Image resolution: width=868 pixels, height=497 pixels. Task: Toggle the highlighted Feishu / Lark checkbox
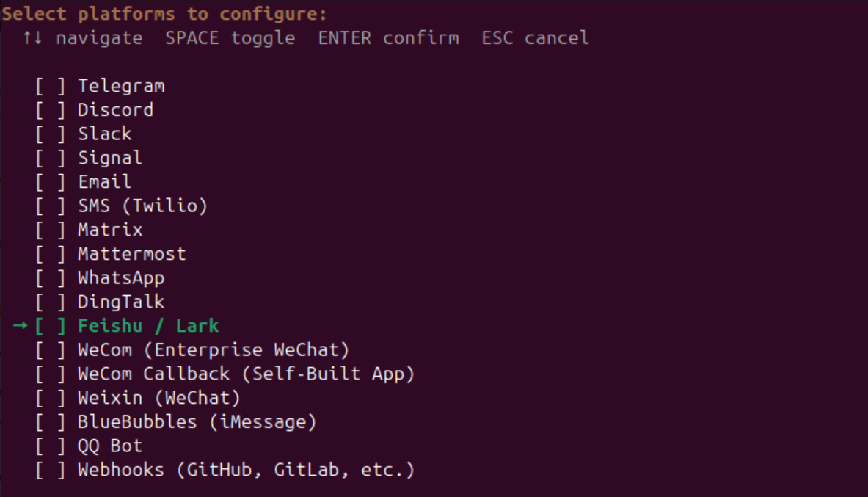pyautogui.click(x=51, y=326)
